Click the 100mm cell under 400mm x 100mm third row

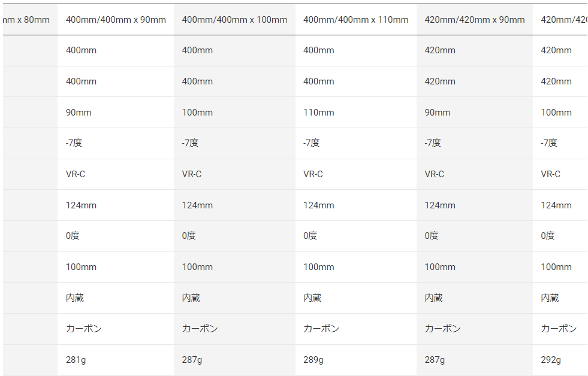(x=197, y=113)
